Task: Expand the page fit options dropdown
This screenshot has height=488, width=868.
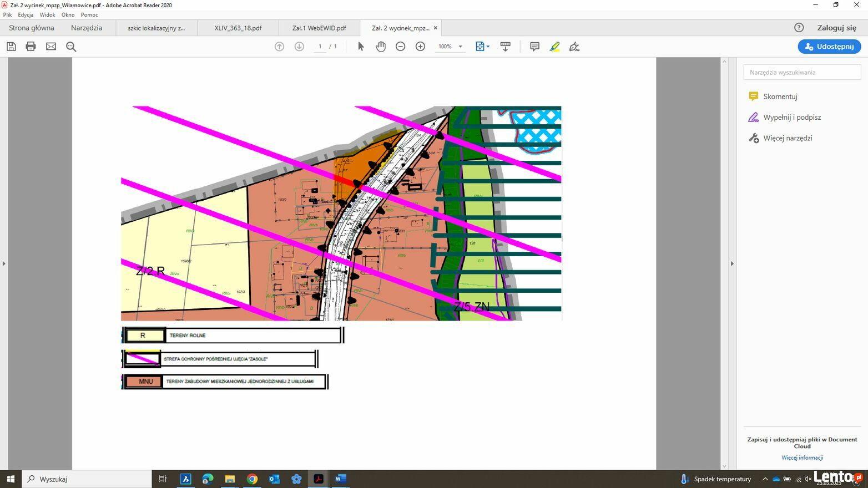Action: 488,47
